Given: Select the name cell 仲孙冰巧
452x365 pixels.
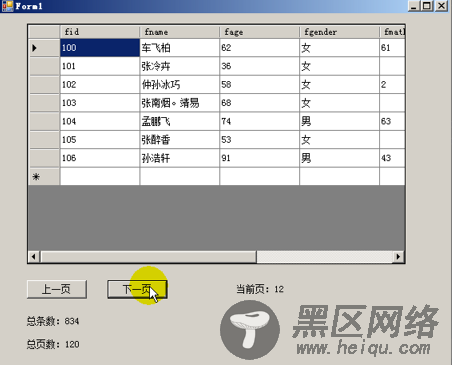Looking at the screenshot, I should (x=179, y=84).
